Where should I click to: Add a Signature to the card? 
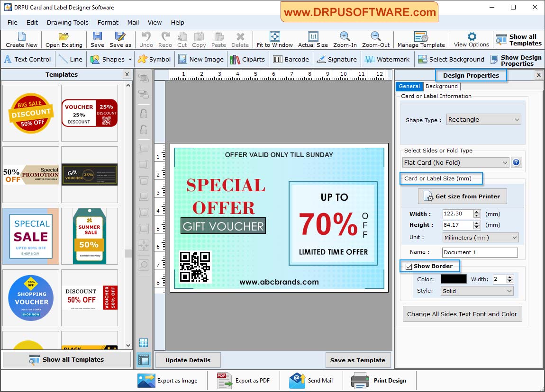click(x=337, y=59)
